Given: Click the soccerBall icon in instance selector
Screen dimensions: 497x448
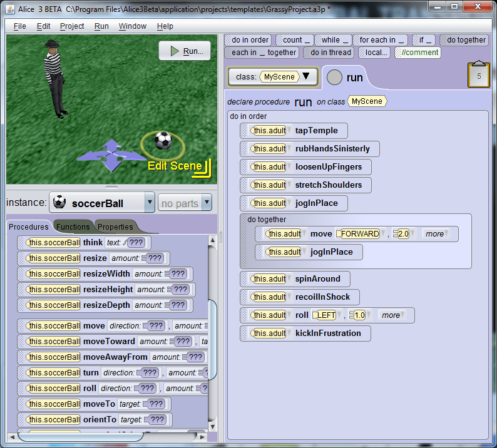Looking at the screenshot, I should pos(59,202).
